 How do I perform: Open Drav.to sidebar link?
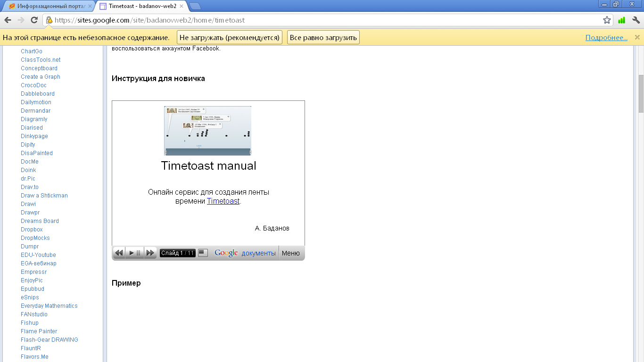point(30,187)
